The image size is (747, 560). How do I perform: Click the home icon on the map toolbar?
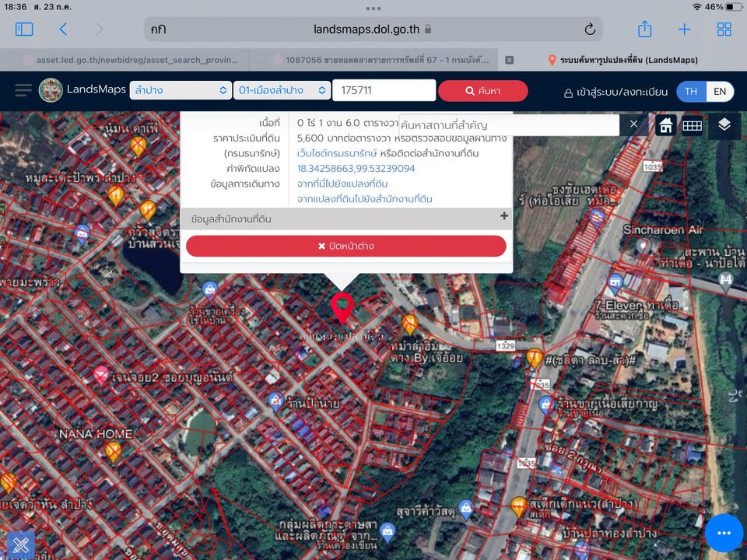coord(665,125)
